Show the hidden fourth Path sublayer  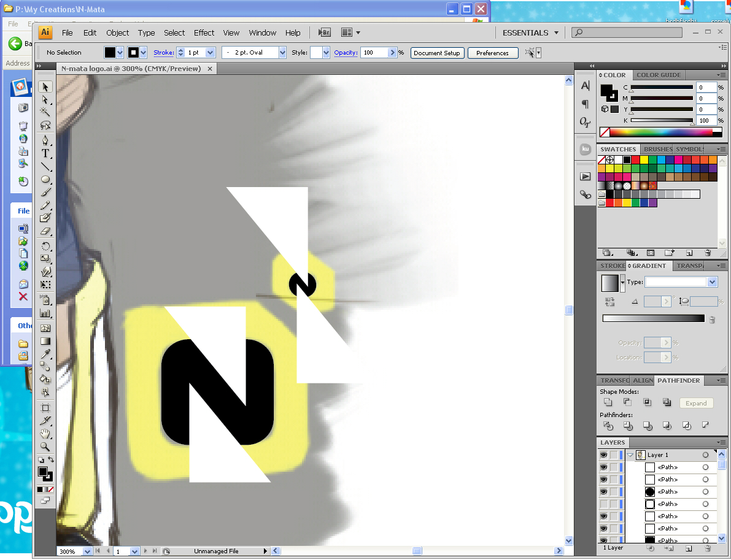pos(603,504)
